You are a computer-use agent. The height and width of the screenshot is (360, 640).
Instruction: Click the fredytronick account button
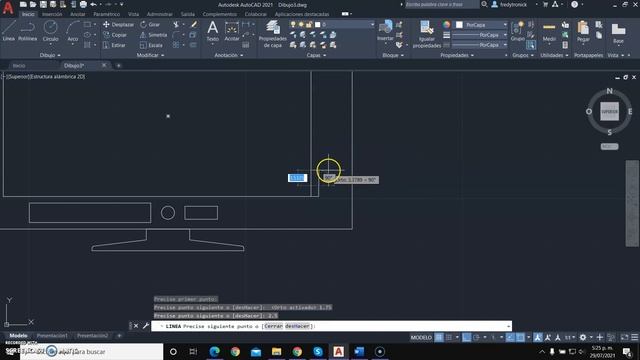tap(509, 5)
